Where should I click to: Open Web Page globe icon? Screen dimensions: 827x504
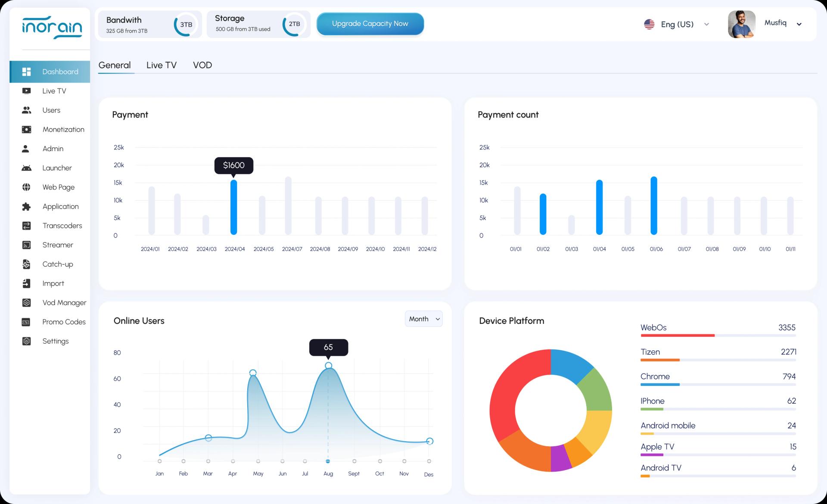(x=26, y=187)
